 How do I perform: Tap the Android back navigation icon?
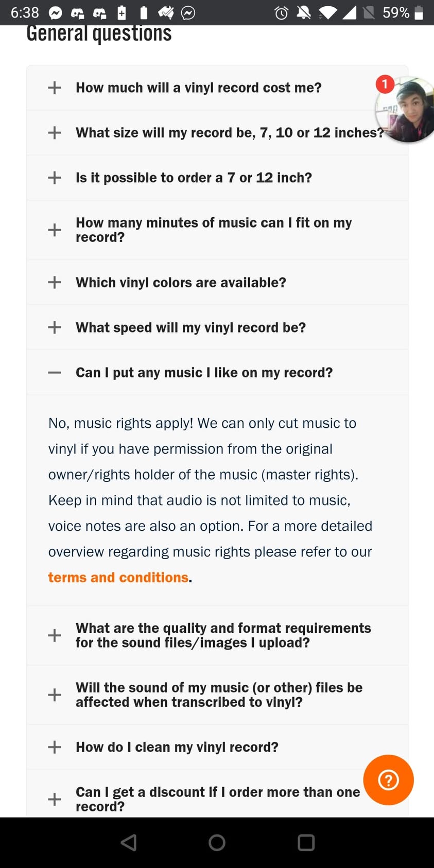pos(129,842)
